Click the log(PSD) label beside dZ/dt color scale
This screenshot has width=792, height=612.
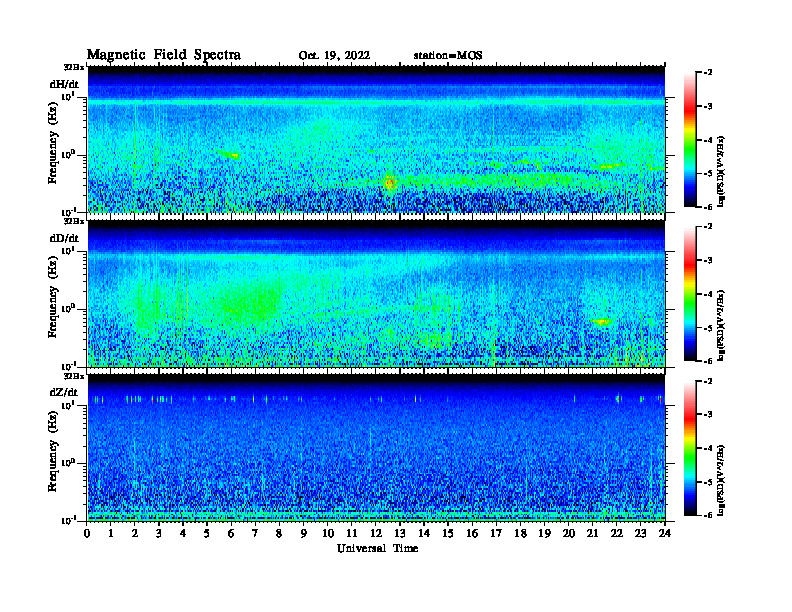(x=721, y=480)
